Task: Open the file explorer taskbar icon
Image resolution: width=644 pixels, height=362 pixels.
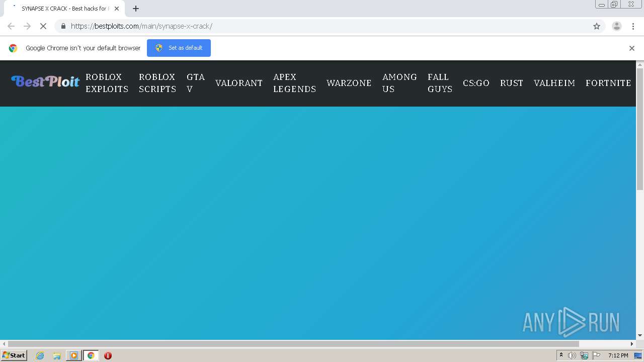Action: (x=57, y=355)
